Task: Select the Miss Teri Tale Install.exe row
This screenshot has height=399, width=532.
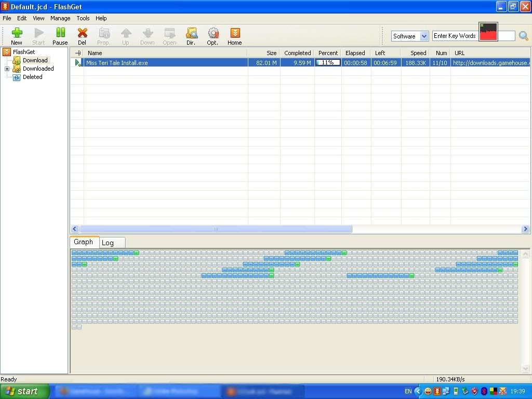Action: coord(301,63)
